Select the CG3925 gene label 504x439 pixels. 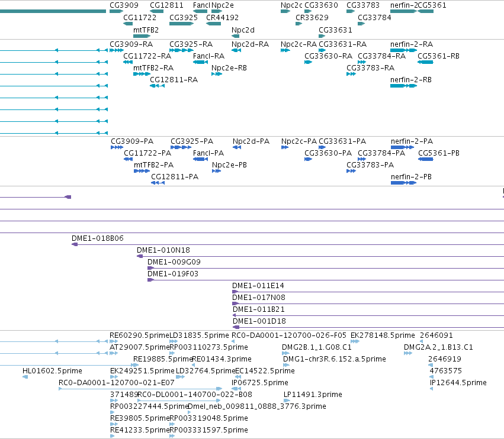tap(184, 17)
